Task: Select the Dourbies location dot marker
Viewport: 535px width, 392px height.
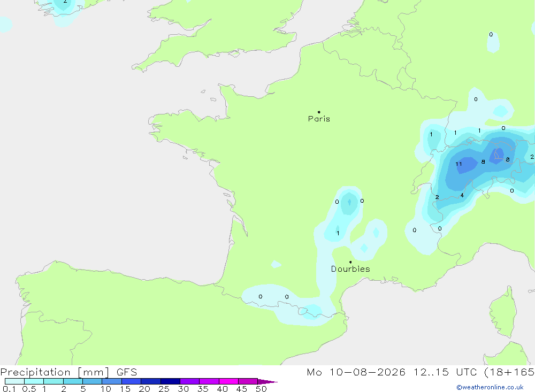Action: click(350, 262)
